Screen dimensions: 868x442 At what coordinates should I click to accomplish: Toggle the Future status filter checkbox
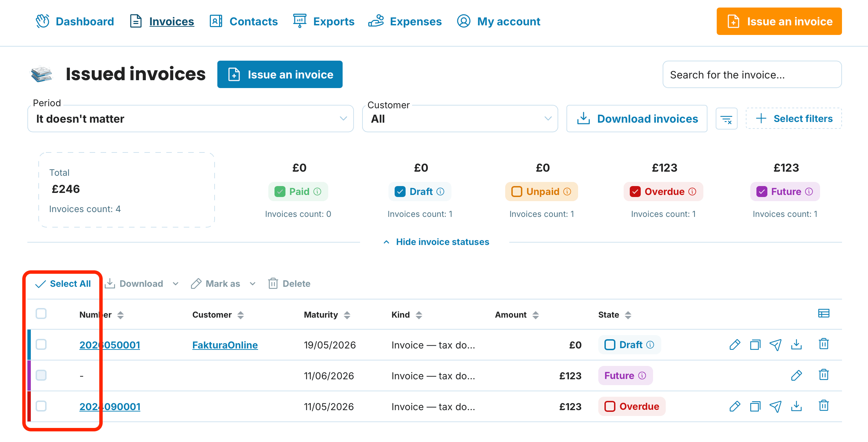[x=762, y=192]
